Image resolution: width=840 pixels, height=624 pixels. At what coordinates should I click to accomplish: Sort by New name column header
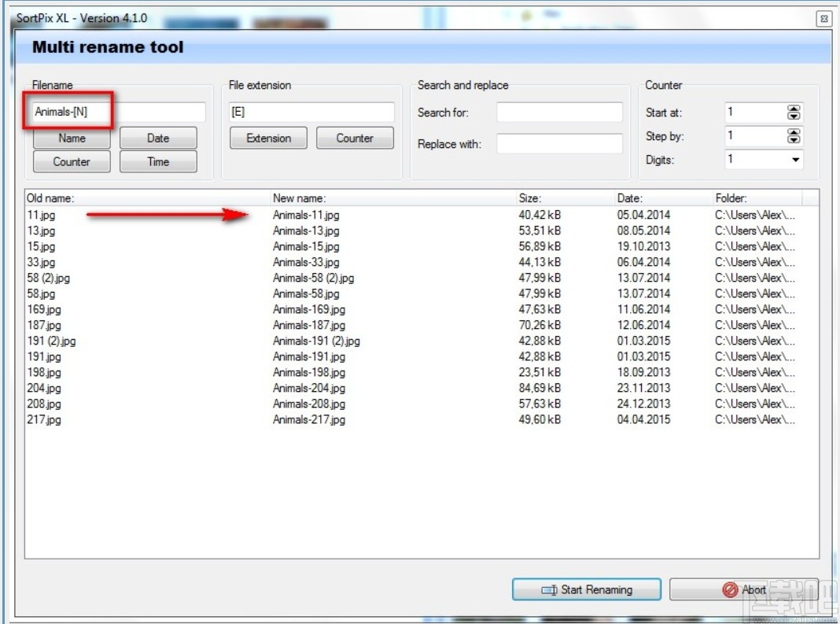pyautogui.click(x=392, y=198)
